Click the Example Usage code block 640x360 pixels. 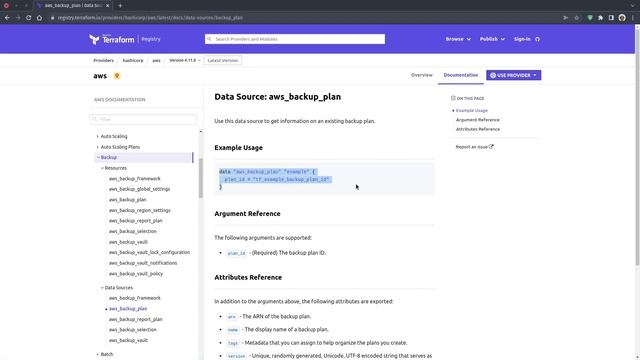point(324,179)
